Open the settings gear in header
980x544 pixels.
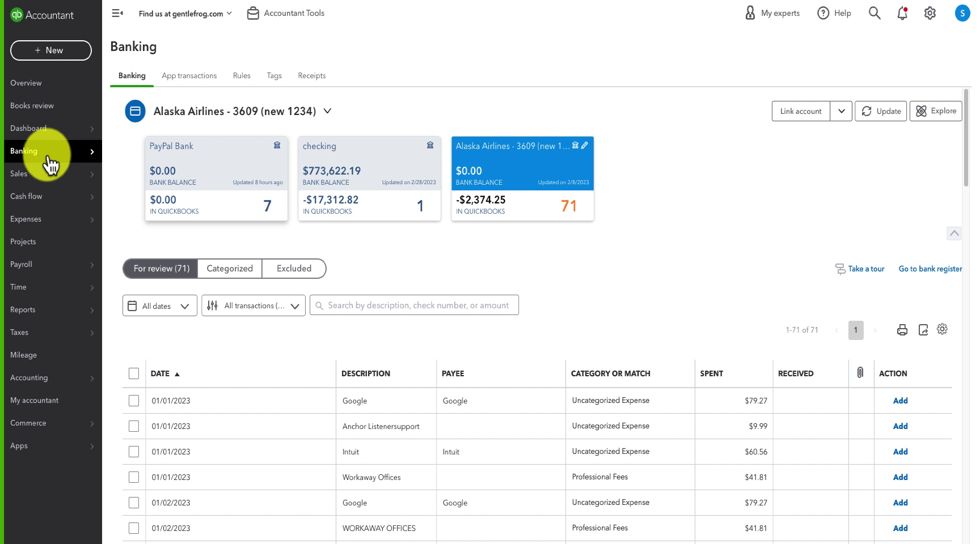pos(930,13)
